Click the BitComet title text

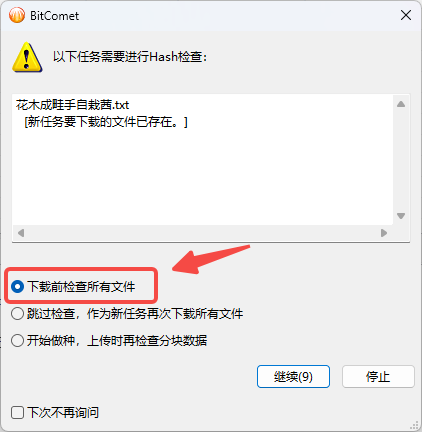click(54, 16)
